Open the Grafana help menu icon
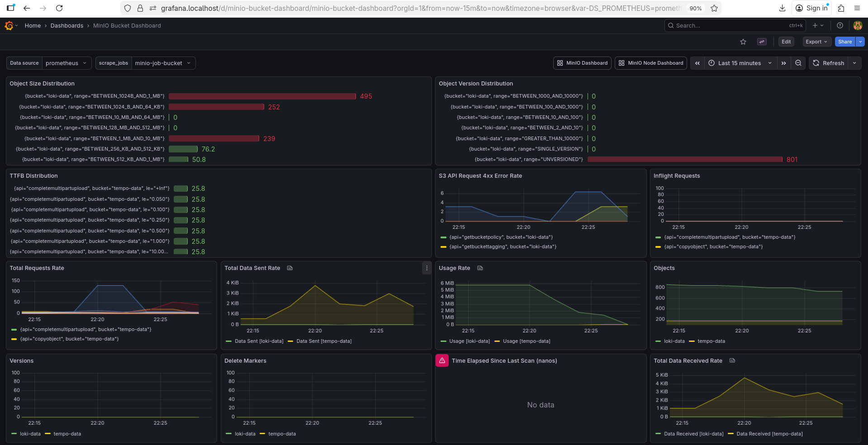868x445 pixels. click(x=840, y=26)
